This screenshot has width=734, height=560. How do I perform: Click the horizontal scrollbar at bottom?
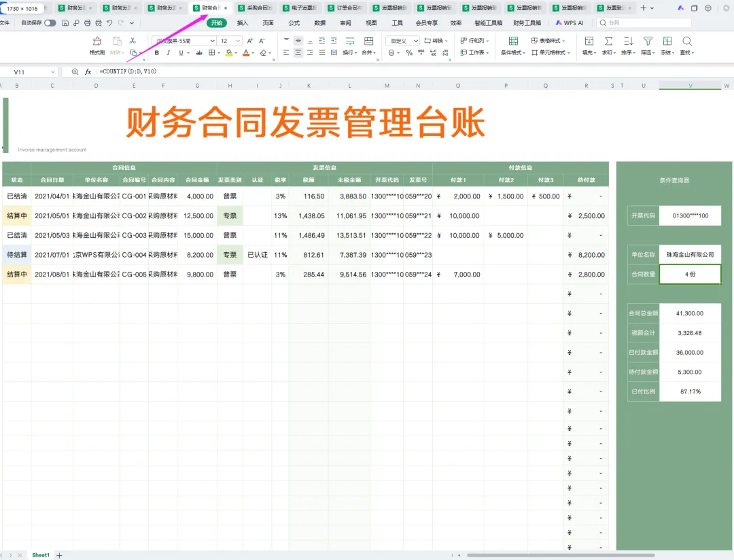560,555
